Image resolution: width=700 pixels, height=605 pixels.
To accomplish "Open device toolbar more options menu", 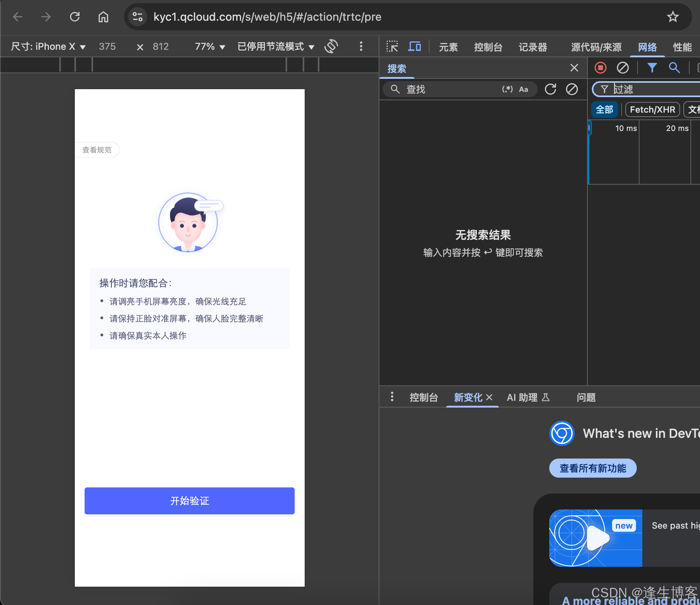I will click(361, 47).
